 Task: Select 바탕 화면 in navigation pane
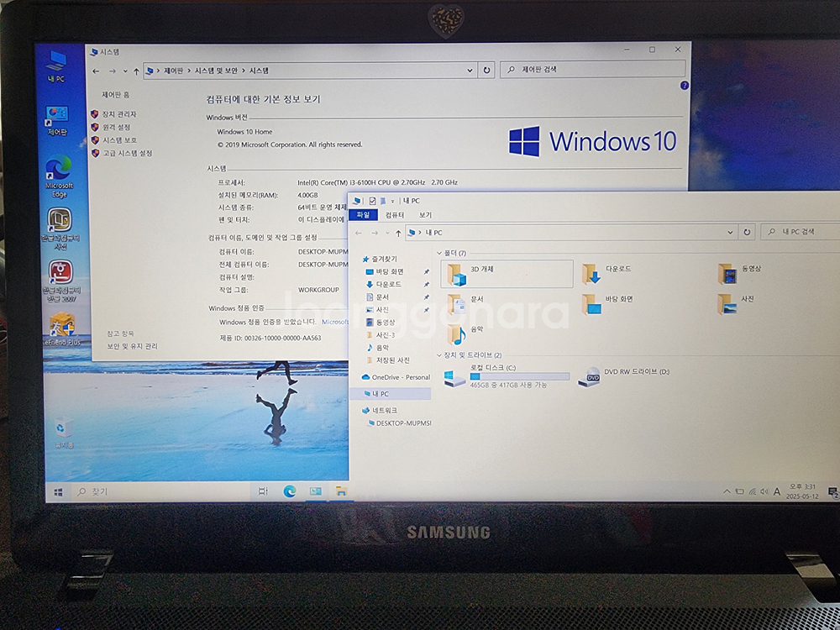point(390,271)
